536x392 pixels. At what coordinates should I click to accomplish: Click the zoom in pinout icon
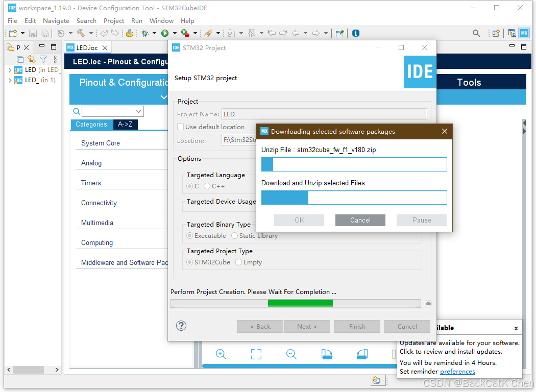click(x=221, y=354)
